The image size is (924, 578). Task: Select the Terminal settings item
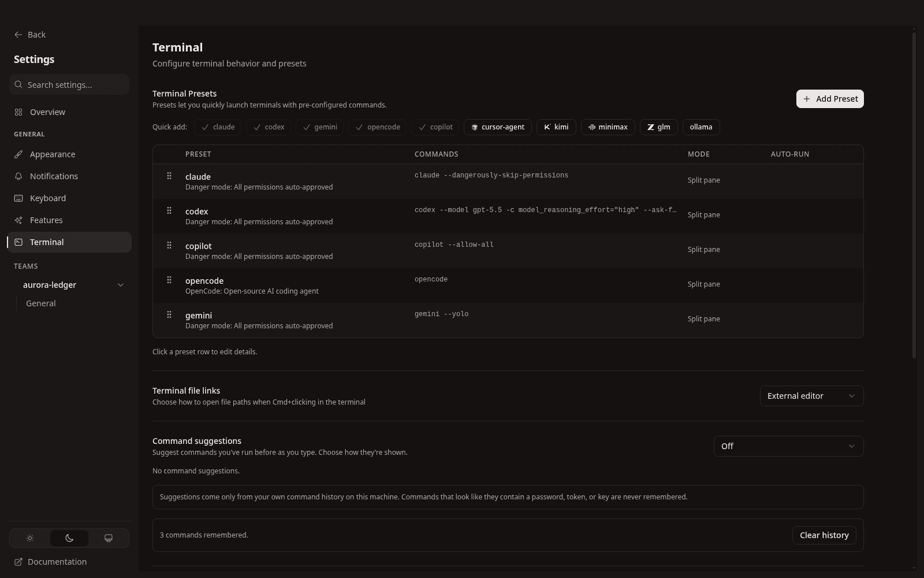[x=69, y=242]
